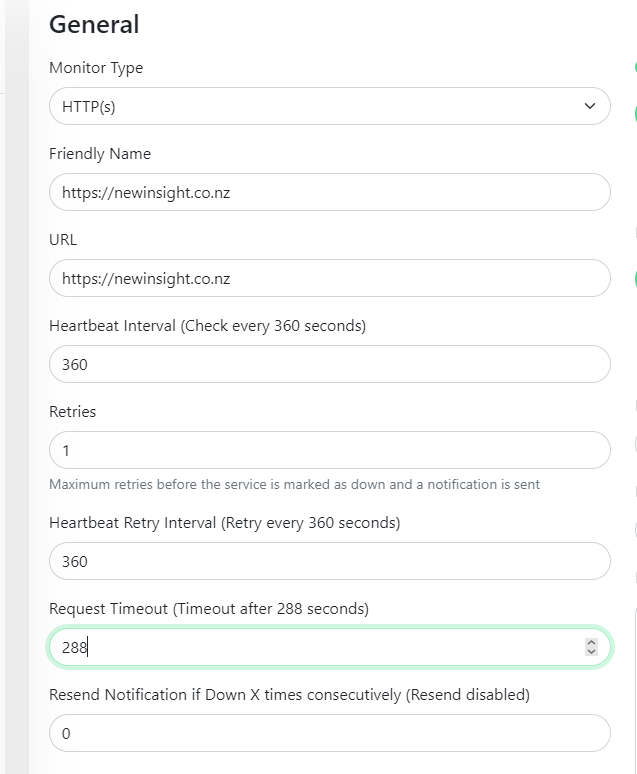Increase Request Timeout with the up stepper arrow
Screen dimensions: 637x774
point(591,642)
